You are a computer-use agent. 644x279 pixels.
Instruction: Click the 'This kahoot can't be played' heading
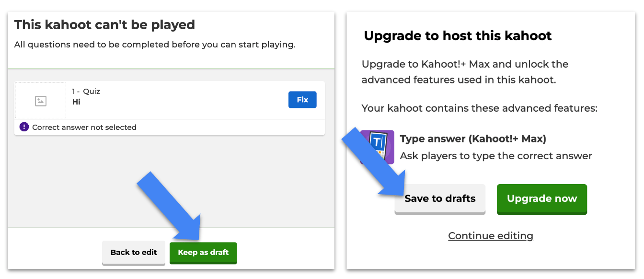(104, 24)
